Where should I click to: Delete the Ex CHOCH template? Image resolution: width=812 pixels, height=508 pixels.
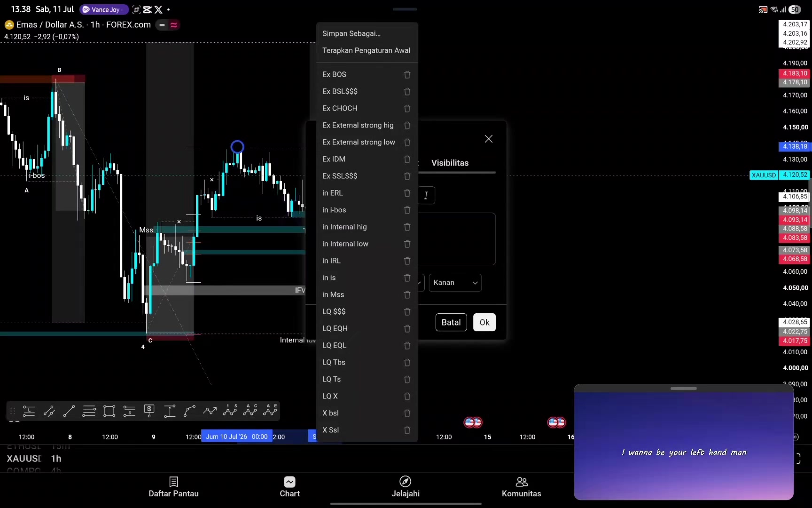pyautogui.click(x=407, y=108)
